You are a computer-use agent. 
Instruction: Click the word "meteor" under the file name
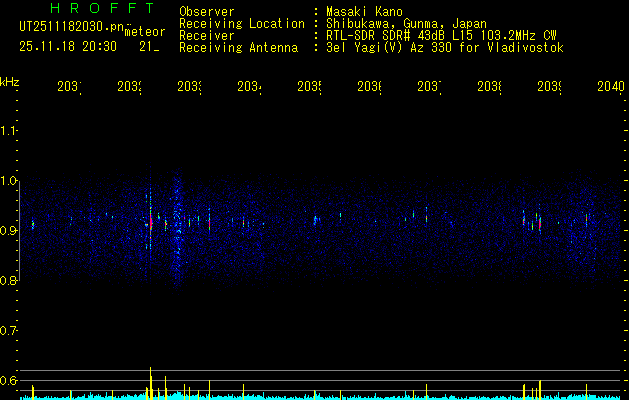(x=145, y=32)
